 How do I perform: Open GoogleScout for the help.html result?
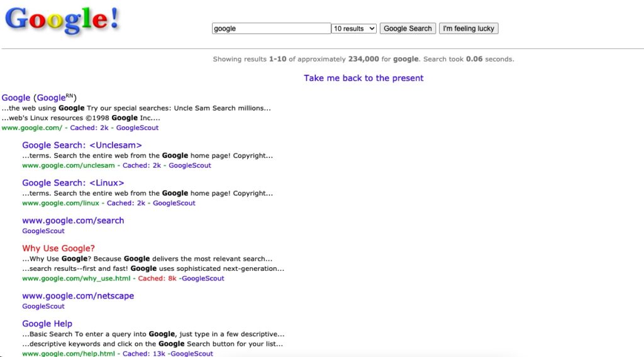[192, 353]
